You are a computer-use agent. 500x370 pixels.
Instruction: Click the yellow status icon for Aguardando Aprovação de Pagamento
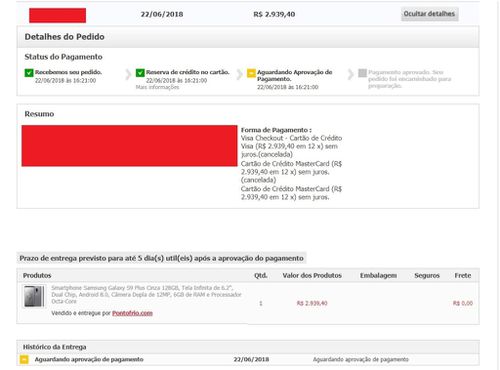point(251,73)
